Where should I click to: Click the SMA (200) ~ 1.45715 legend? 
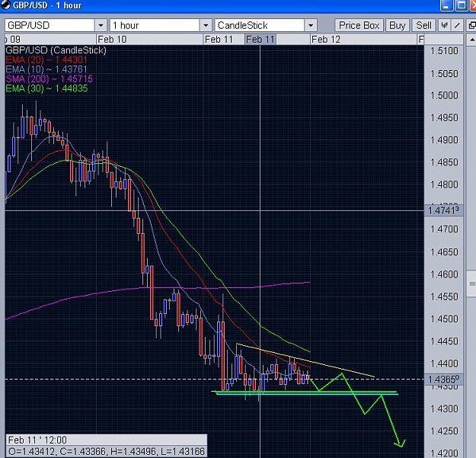[50, 79]
